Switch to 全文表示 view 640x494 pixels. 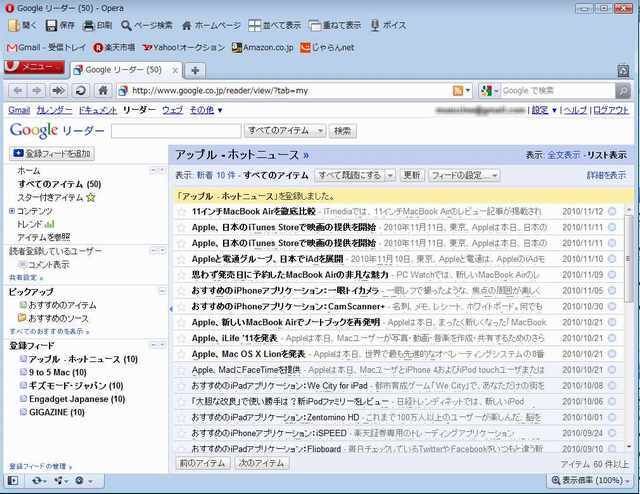click(563, 155)
